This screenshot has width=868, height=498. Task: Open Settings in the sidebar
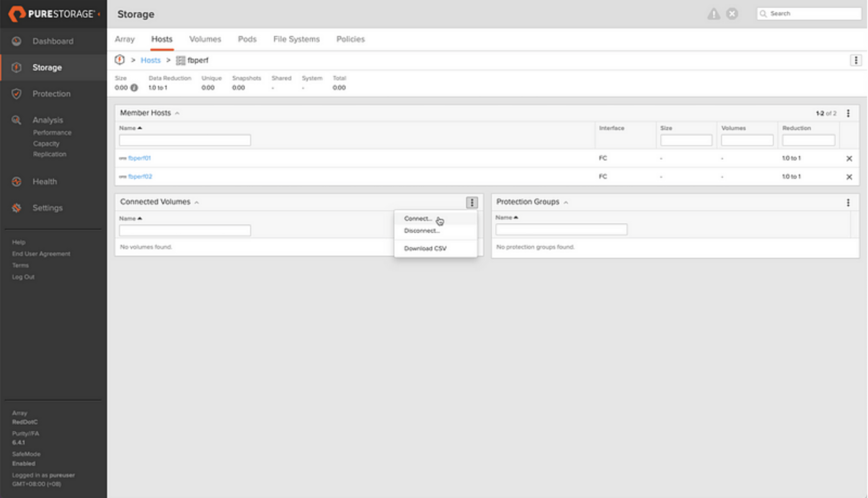pyautogui.click(x=48, y=207)
